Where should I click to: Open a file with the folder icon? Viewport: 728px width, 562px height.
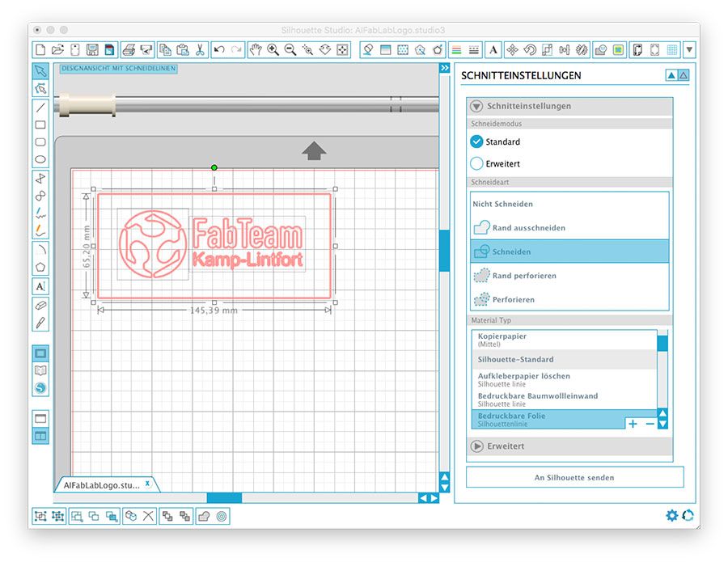click(57, 49)
